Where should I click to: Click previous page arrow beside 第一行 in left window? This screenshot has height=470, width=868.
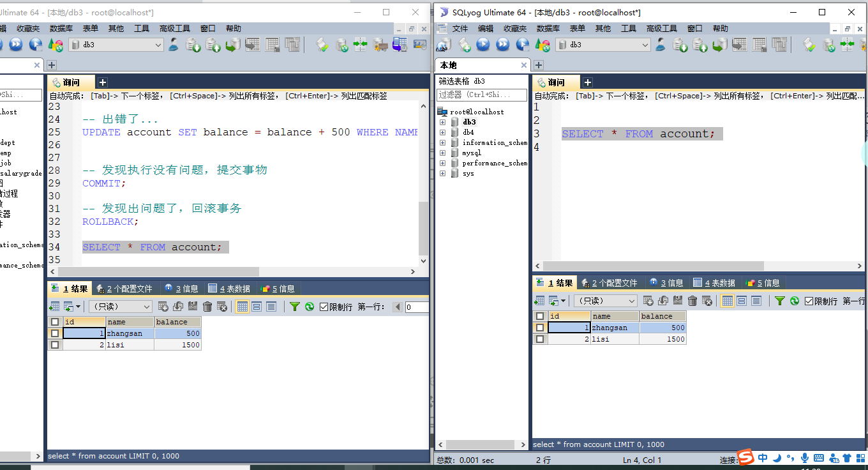pos(398,307)
